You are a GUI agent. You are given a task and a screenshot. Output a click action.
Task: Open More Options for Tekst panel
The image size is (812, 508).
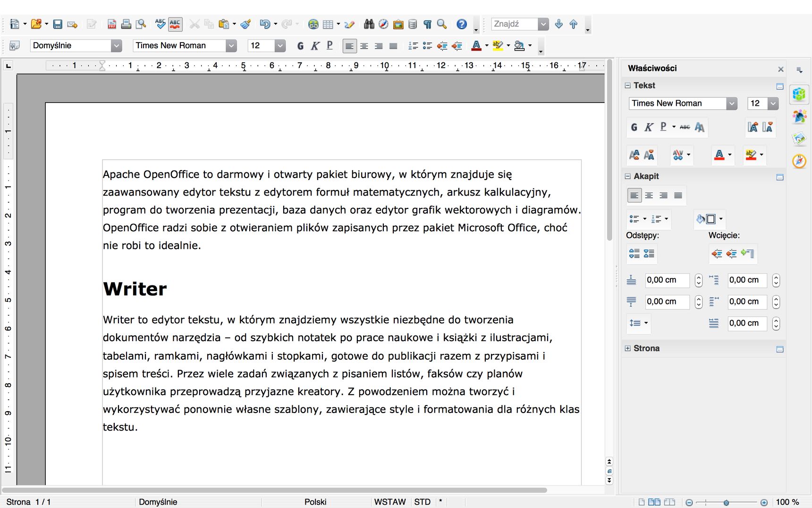pyautogui.click(x=780, y=86)
